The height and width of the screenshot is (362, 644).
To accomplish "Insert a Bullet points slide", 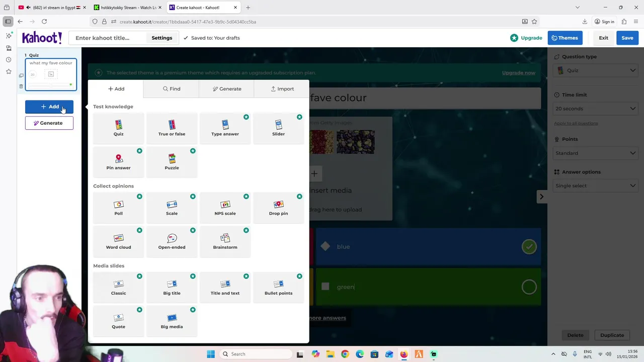I will (x=278, y=287).
